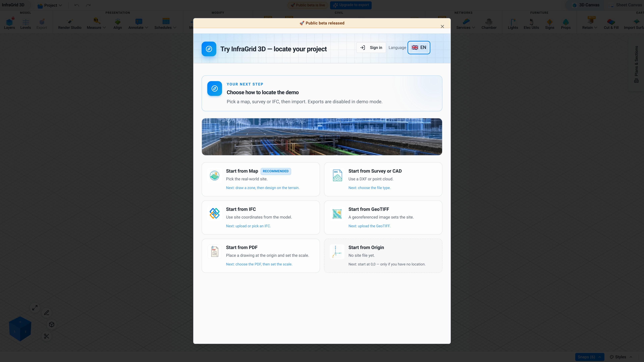Choose Start from Survey or CAD card
Screen dimensions: 644x362
(x=383, y=179)
